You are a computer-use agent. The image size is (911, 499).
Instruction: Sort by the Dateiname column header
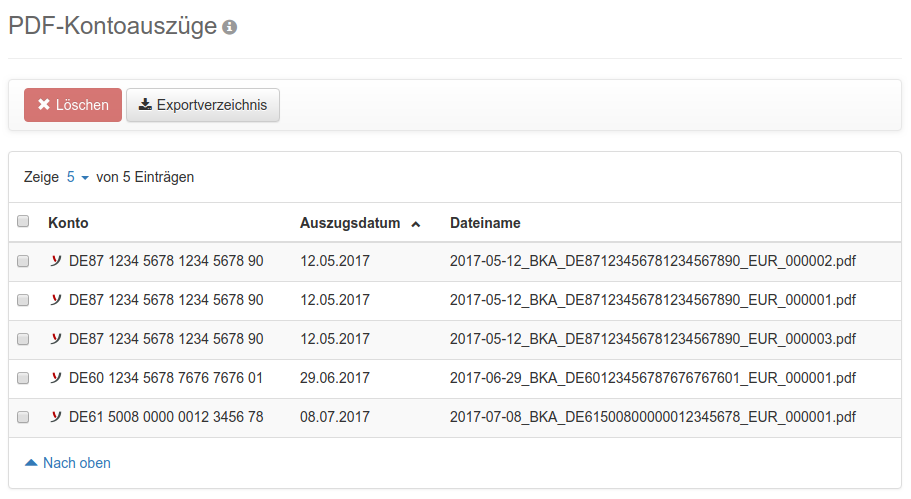(x=485, y=223)
